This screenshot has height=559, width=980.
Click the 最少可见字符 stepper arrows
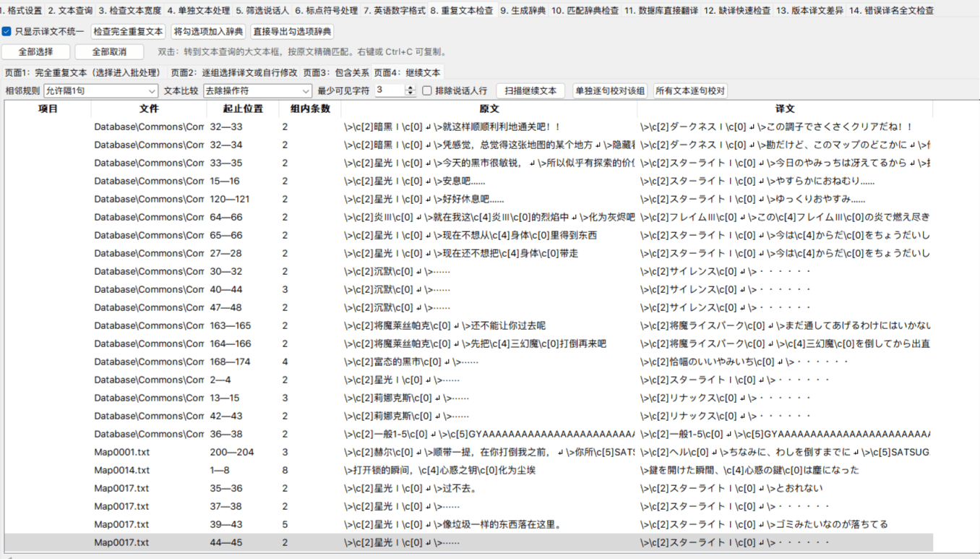pos(411,90)
